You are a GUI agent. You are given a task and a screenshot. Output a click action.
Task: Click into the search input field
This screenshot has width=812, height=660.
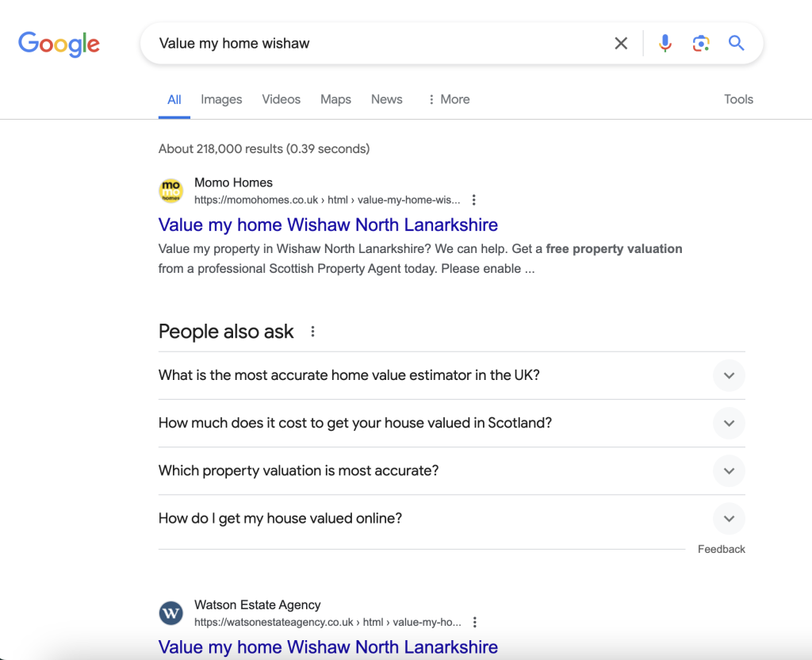pos(373,44)
